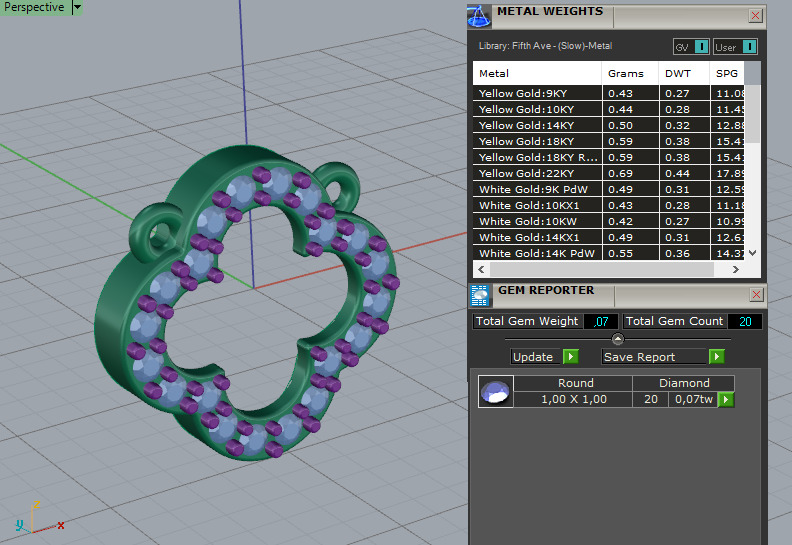
Task: Click the green arrow next to Save Report
Action: click(717, 357)
